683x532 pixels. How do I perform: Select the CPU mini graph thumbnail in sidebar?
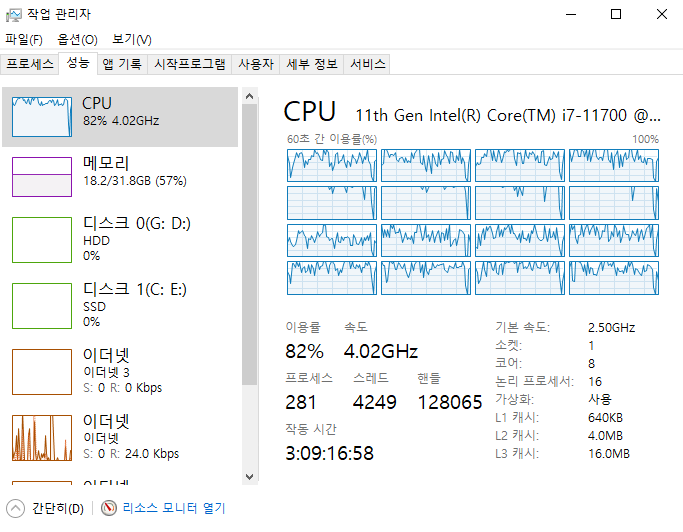pos(42,117)
